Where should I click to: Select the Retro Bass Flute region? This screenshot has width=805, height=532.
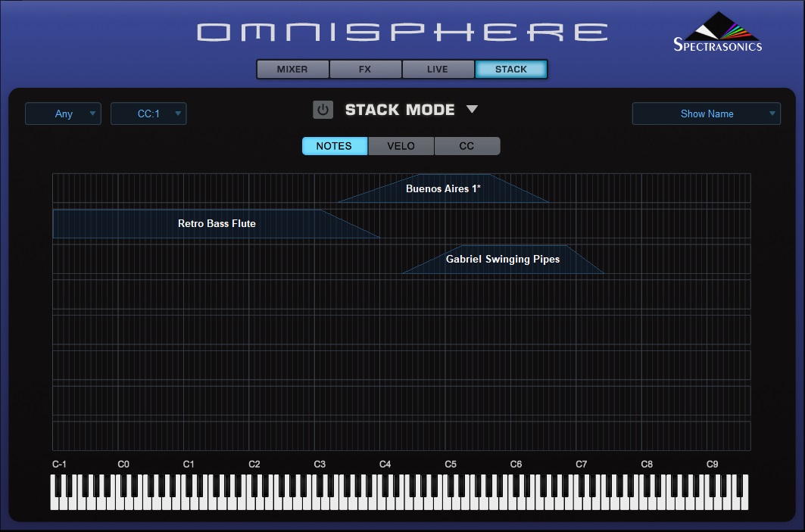pos(216,224)
